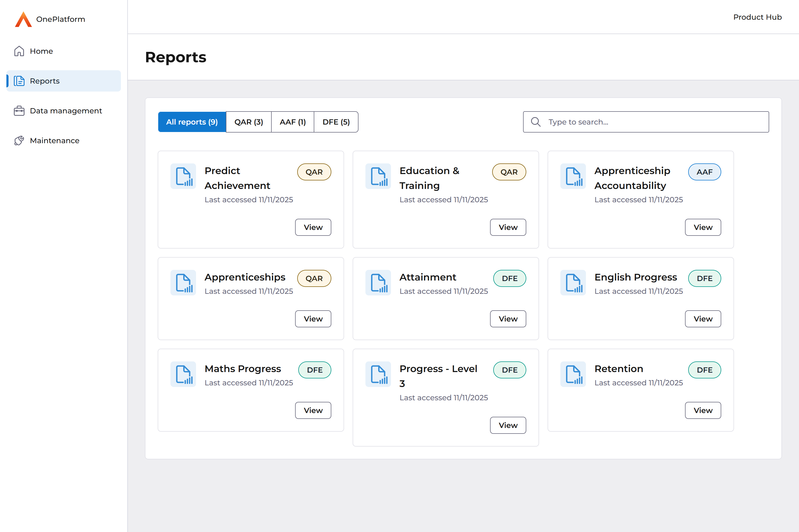799x532 pixels.
Task: Click the Apprenticeship Accountability report icon
Action: (573, 176)
